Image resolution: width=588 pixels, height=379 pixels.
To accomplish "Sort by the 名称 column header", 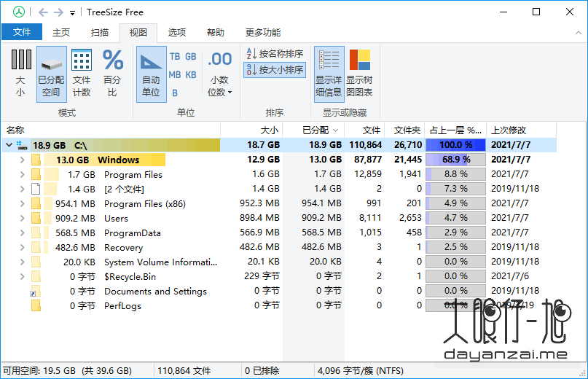I will [111, 130].
